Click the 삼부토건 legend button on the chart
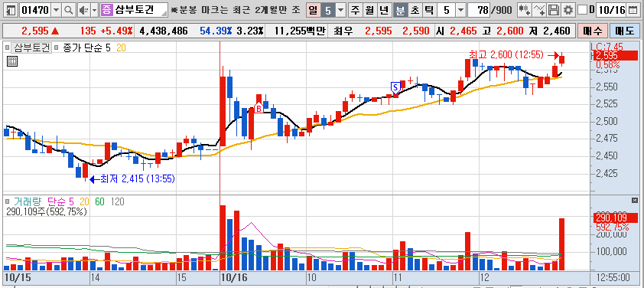The image size is (644, 288). [x=31, y=47]
